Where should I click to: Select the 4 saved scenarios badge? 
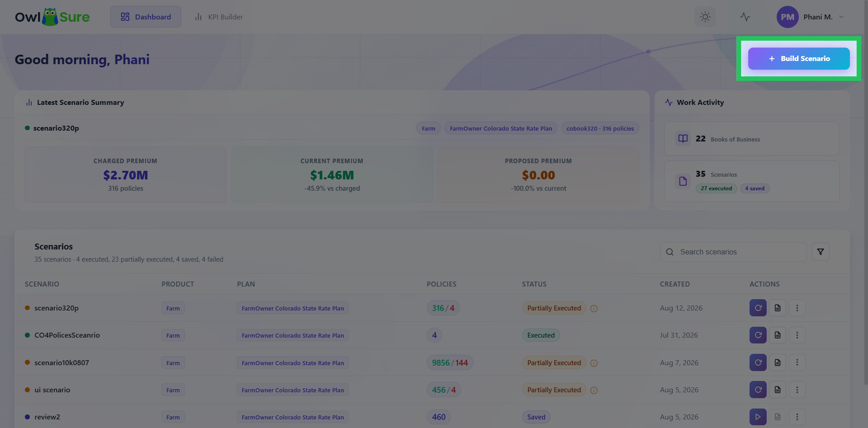755,188
